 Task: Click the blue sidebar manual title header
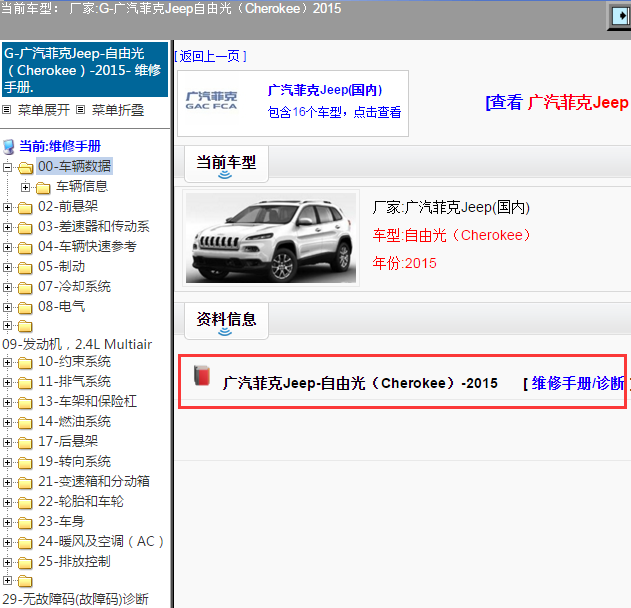(x=85, y=70)
